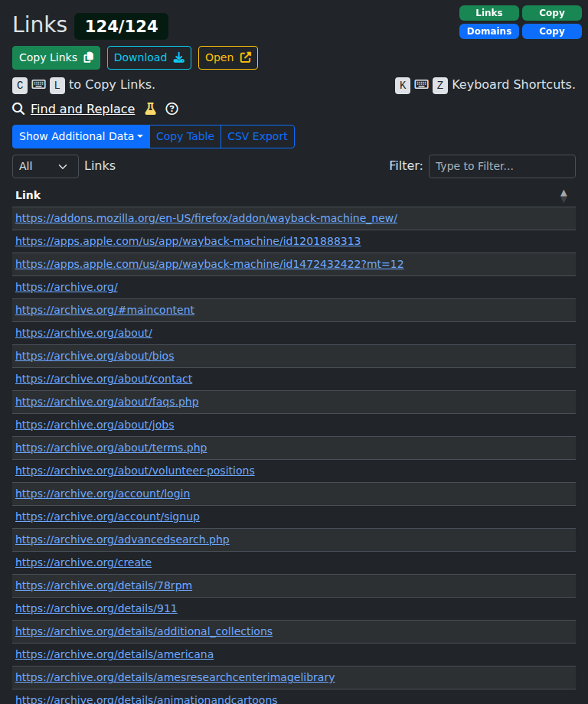Open the archive.org/create link
The width and height of the screenshot is (588, 704).
point(83,562)
